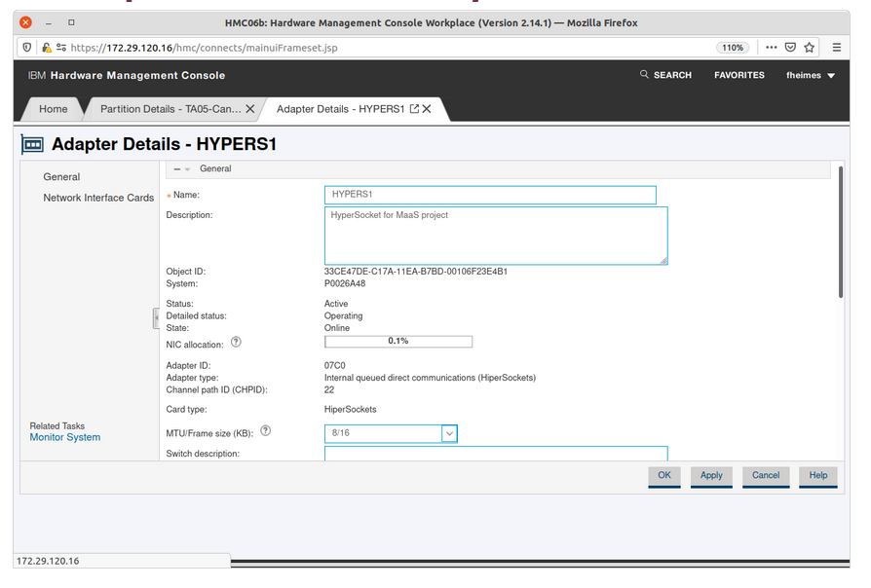The height and width of the screenshot is (588, 871).
Task: Click the NIC allocation progress bar
Action: (x=398, y=342)
